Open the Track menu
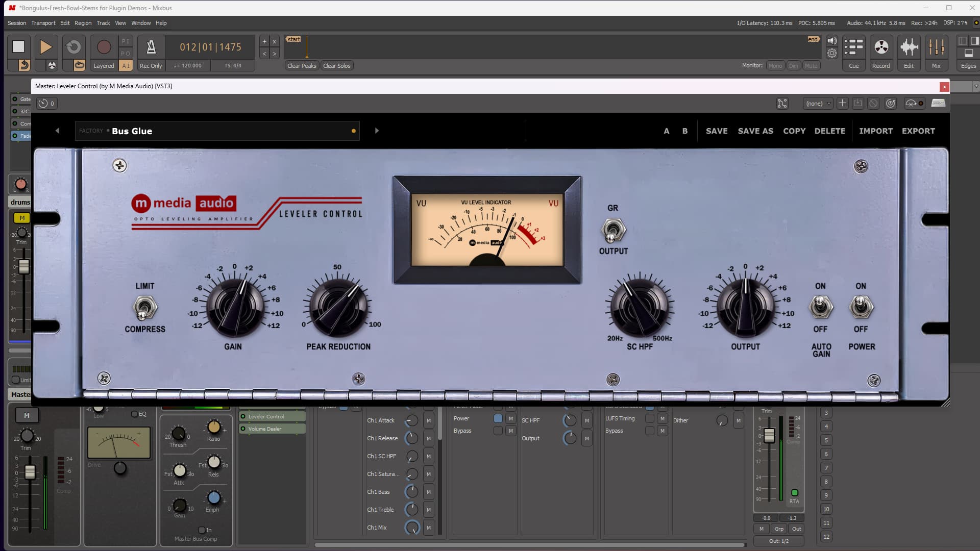This screenshot has height=551, width=980. click(103, 23)
